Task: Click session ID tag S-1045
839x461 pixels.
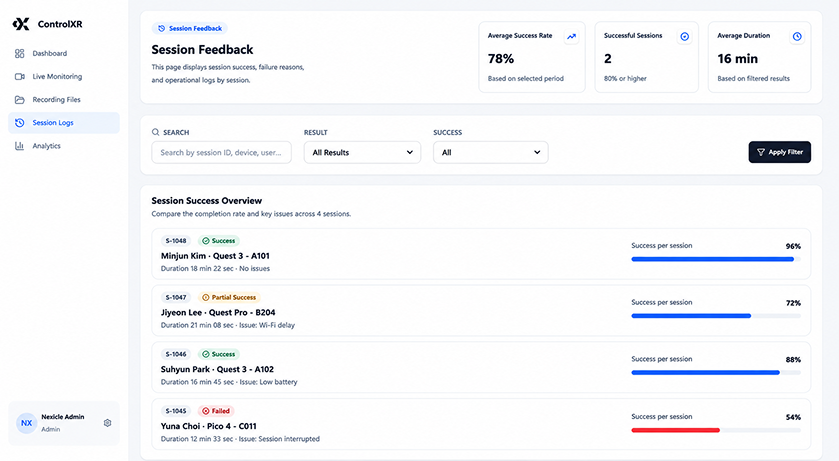Action: [x=176, y=411]
